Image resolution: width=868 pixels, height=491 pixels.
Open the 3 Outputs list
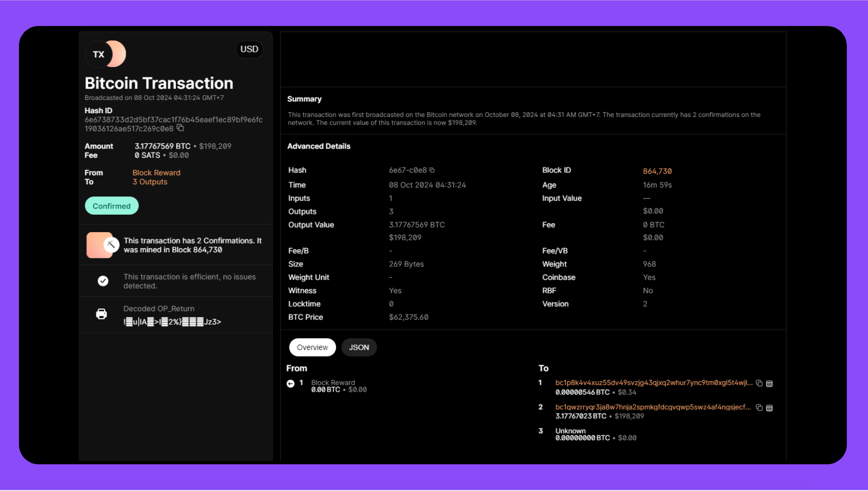150,181
